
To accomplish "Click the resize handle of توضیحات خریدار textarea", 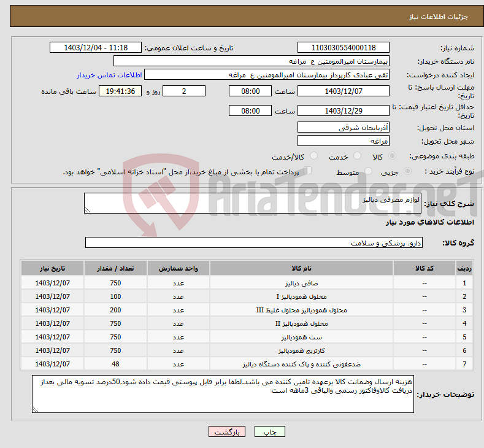I will pyautogui.click(x=36, y=409).
